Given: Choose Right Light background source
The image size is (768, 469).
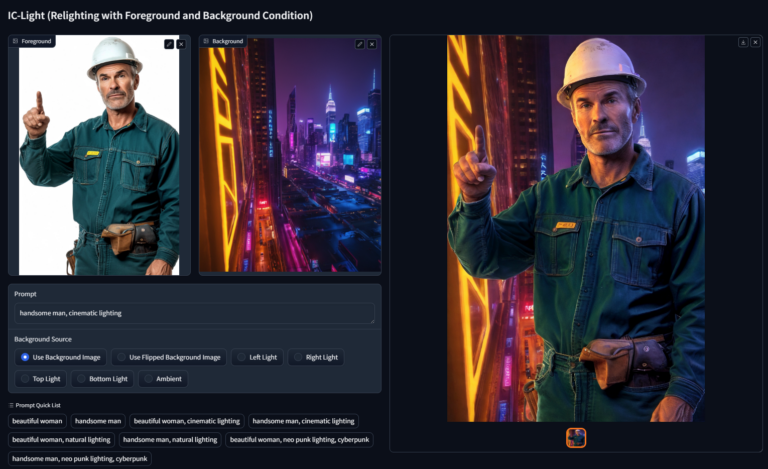Looking at the screenshot, I should [x=316, y=357].
